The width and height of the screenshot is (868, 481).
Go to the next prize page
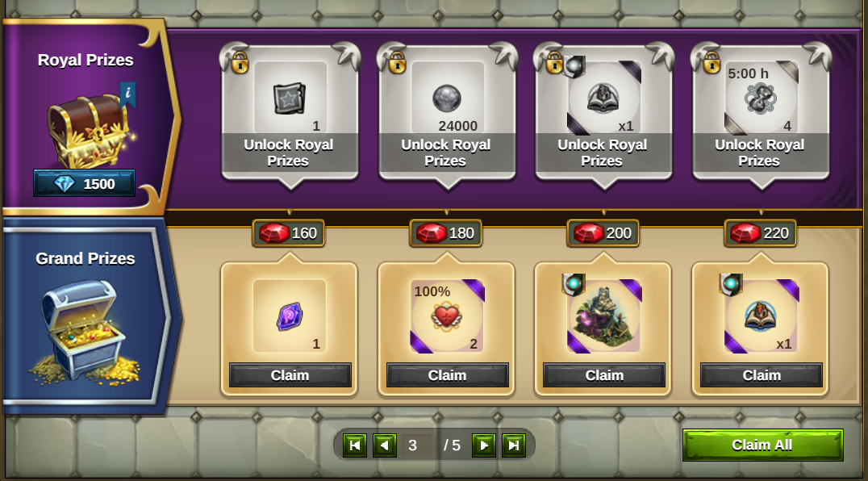(x=484, y=445)
